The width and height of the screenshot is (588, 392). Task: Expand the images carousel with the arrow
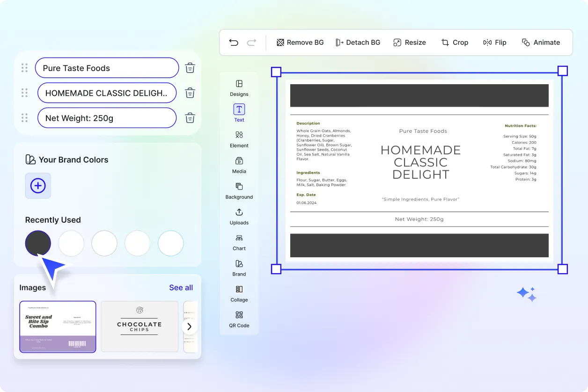point(190,327)
